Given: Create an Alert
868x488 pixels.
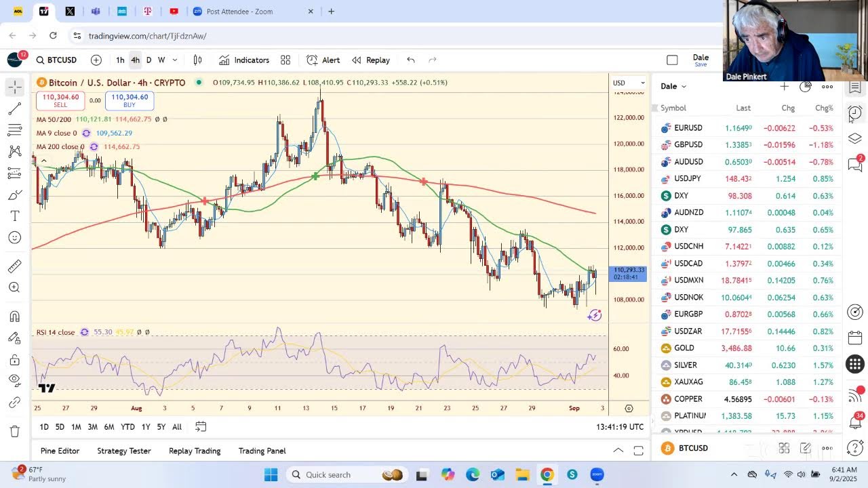Looking at the screenshot, I should [323, 60].
